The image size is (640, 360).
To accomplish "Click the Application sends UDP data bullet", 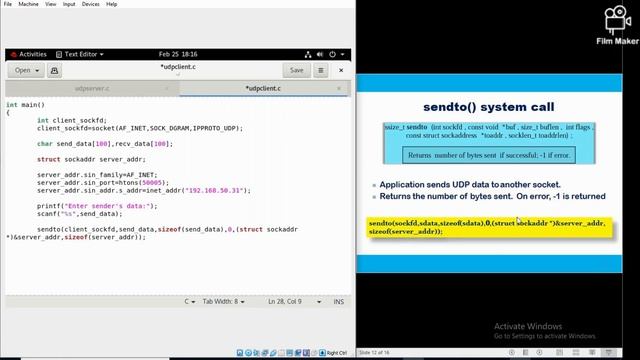I will tap(469, 184).
